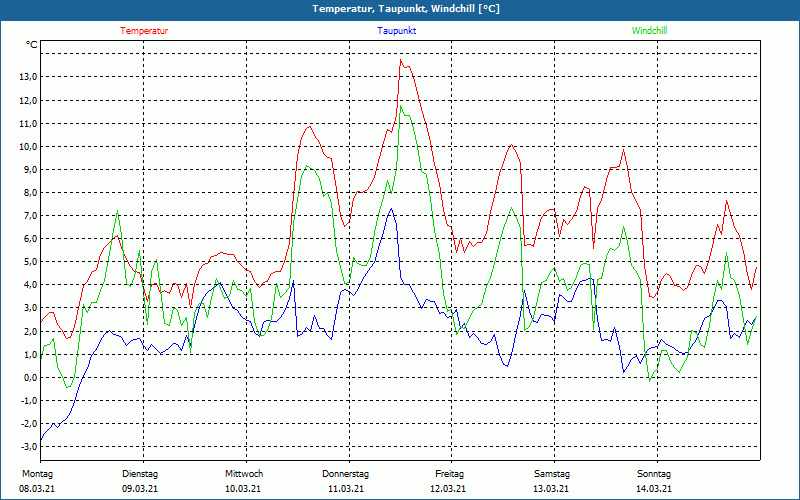Click the Mittwoch day label

[x=244, y=474]
